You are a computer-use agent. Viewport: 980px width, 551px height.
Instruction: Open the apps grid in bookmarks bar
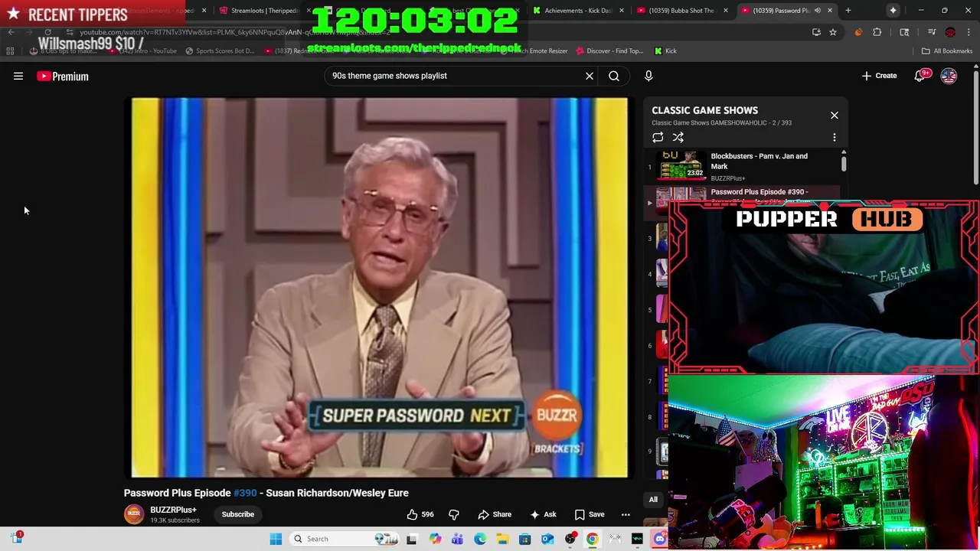pyautogui.click(x=10, y=51)
